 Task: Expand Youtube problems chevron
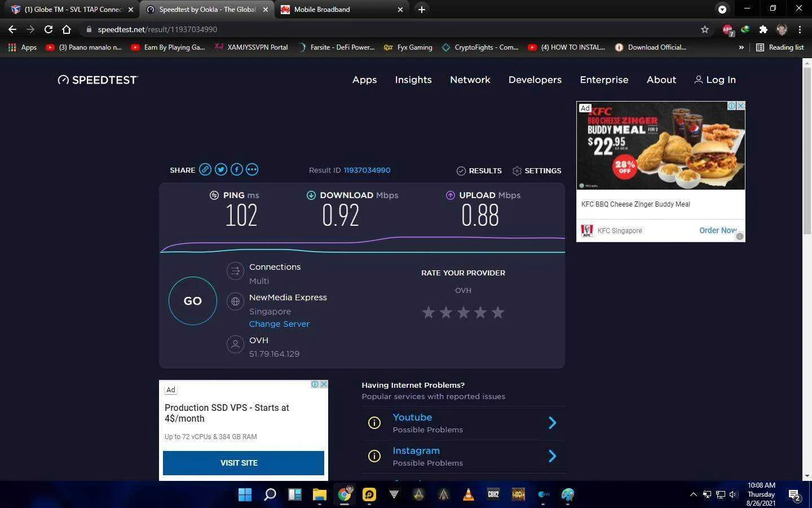pos(553,423)
